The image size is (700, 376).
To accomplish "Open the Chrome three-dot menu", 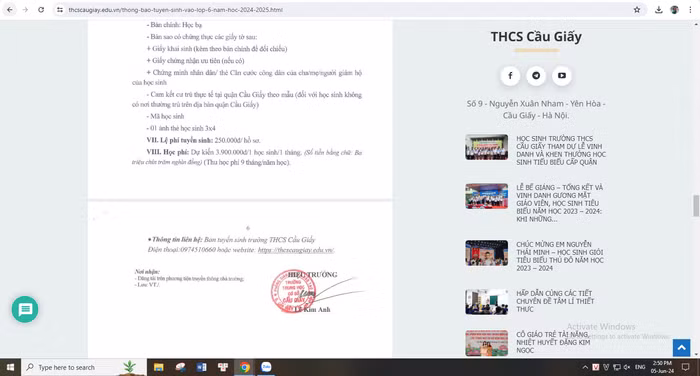I will [690, 9].
